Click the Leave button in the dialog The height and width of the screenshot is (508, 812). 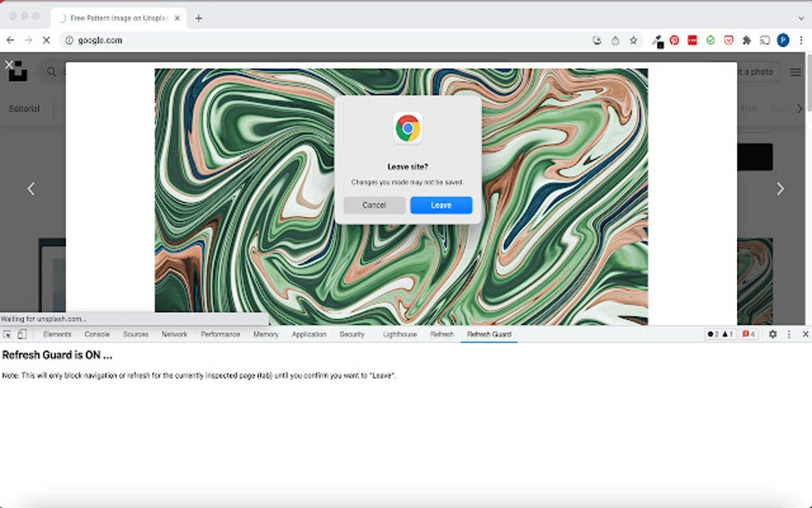pyautogui.click(x=441, y=205)
